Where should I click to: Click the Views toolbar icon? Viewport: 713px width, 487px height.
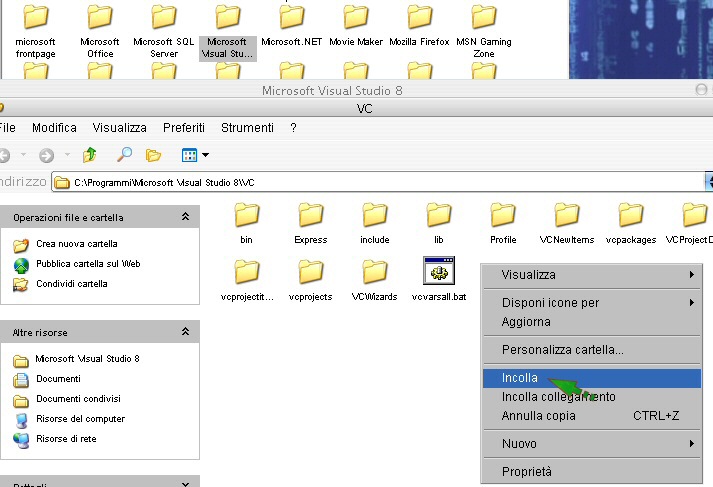(x=189, y=155)
